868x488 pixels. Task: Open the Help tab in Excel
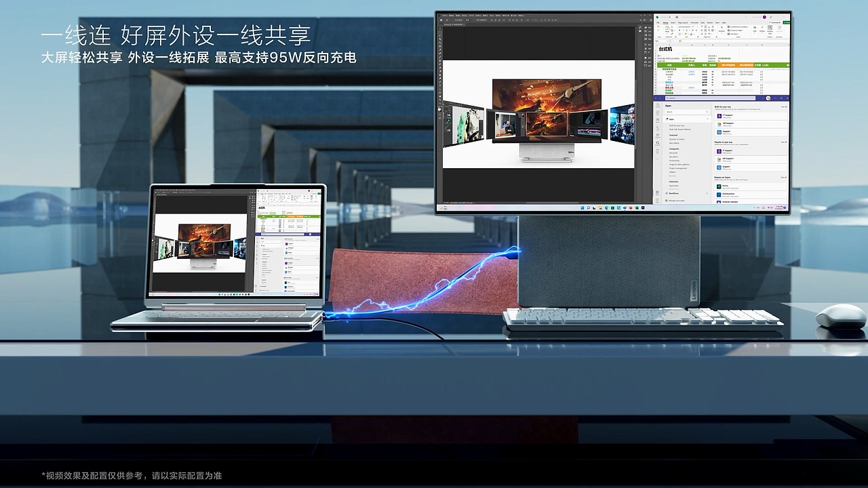tap(724, 22)
